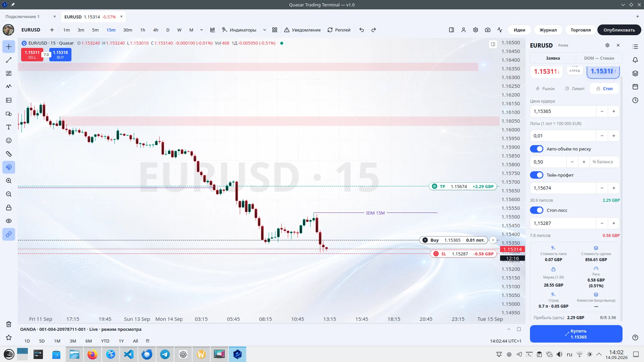
Task: Select the text annotation tool
Action: [x=9, y=127]
